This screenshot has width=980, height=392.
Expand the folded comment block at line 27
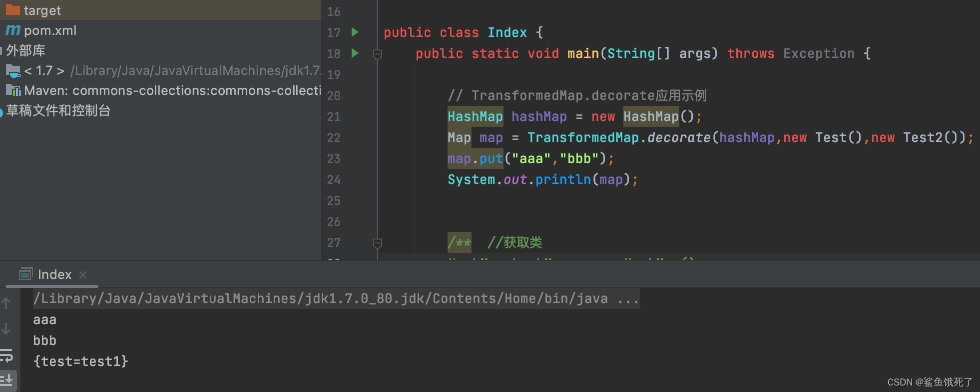tap(378, 243)
